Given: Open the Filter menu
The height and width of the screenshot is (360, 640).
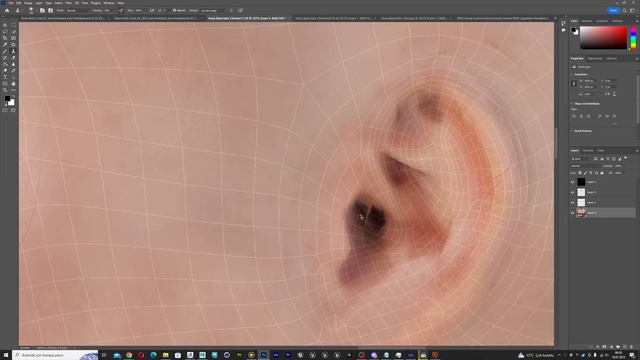Looking at the screenshot, I should (x=69, y=3).
